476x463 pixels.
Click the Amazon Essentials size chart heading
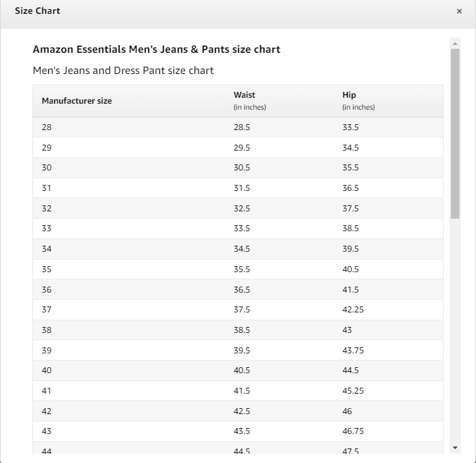156,50
